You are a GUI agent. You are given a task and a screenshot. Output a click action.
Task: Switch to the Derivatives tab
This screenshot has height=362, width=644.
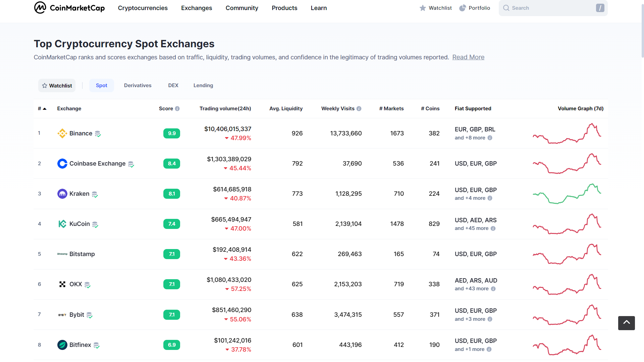[x=138, y=85]
